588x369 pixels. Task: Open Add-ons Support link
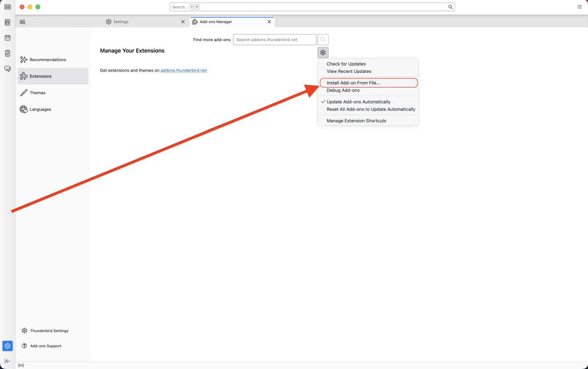pos(42,346)
